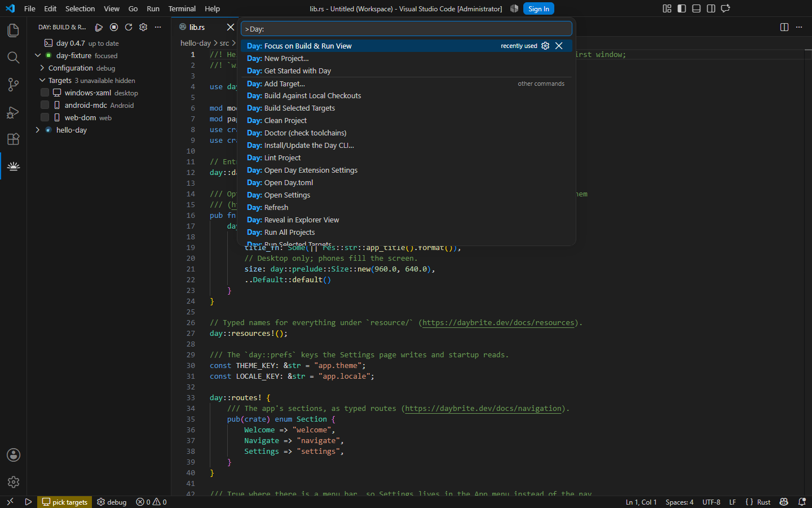The width and height of the screenshot is (812, 508).
Task: Open editor more actions ellipsis
Action: (799, 27)
